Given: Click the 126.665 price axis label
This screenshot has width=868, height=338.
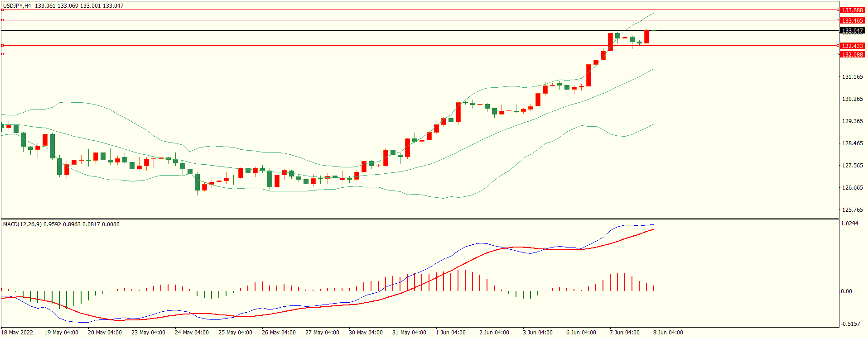Looking at the screenshot, I should point(852,188).
